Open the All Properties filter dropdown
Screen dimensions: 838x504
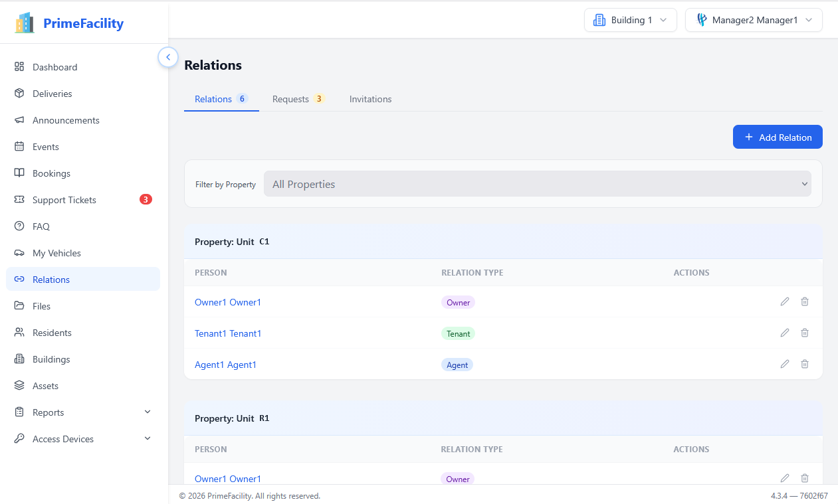pos(537,183)
